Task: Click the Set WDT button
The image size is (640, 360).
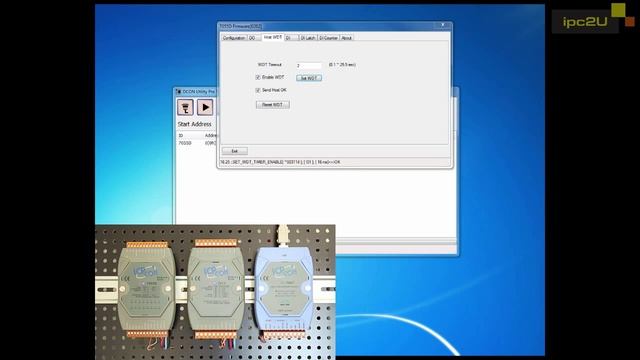Action: coord(309,78)
